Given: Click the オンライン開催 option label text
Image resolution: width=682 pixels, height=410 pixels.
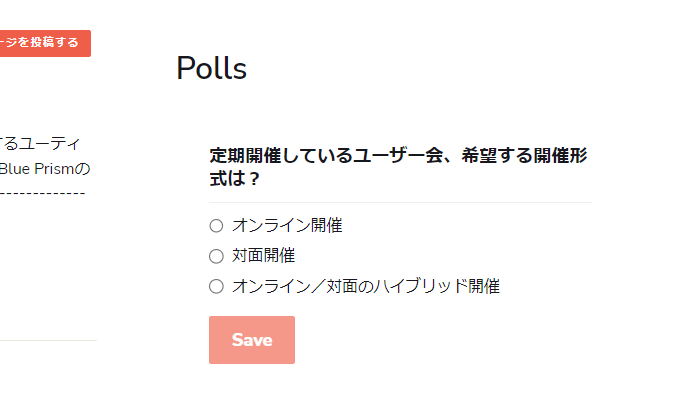Looking at the screenshot, I should (x=287, y=226).
